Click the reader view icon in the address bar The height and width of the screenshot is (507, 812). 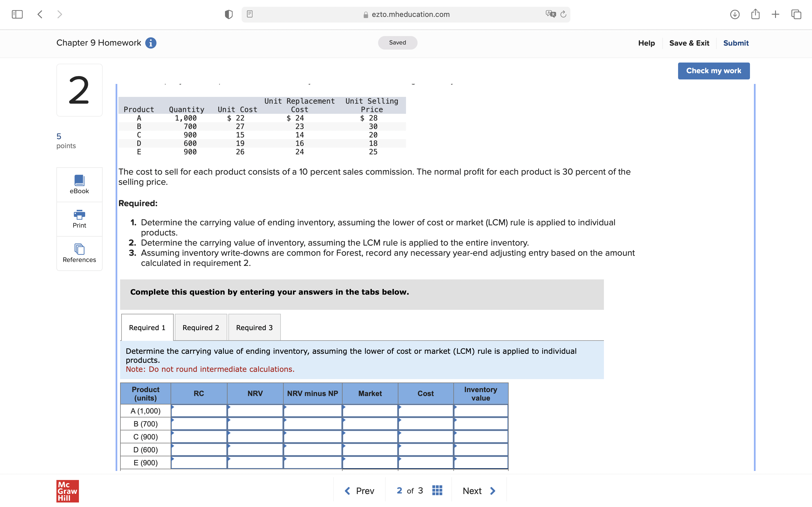pyautogui.click(x=249, y=14)
